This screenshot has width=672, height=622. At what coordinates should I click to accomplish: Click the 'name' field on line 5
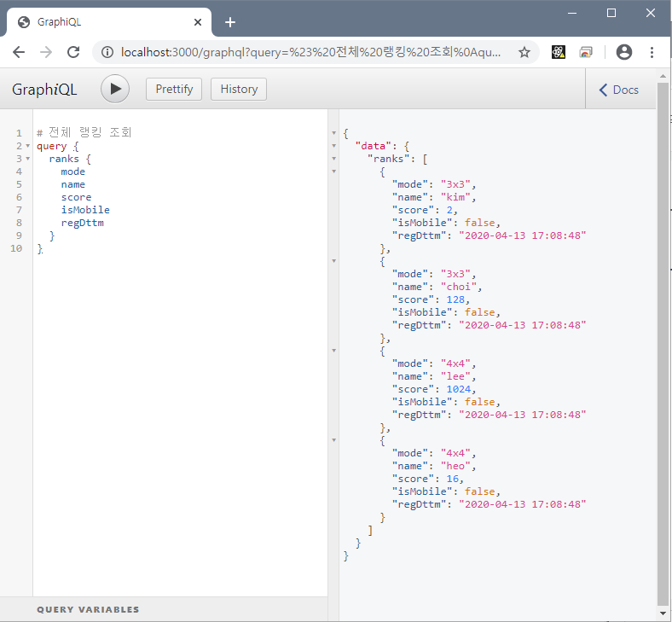tap(72, 184)
